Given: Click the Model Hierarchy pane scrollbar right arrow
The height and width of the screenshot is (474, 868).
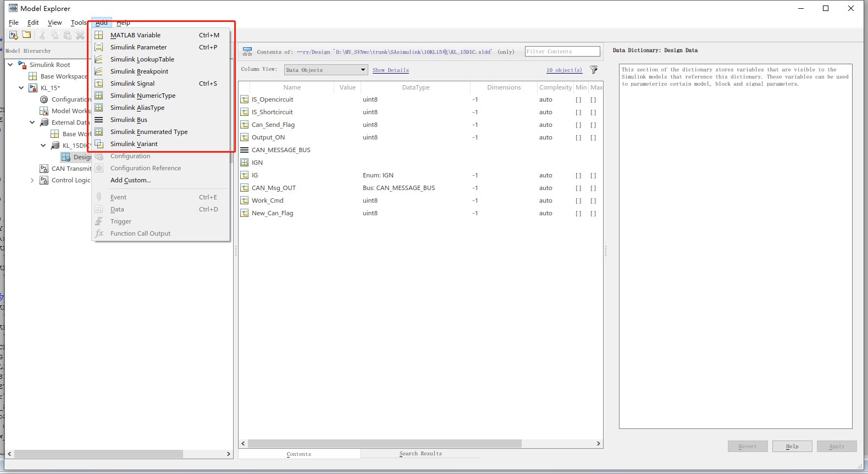Looking at the screenshot, I should 229,454.
